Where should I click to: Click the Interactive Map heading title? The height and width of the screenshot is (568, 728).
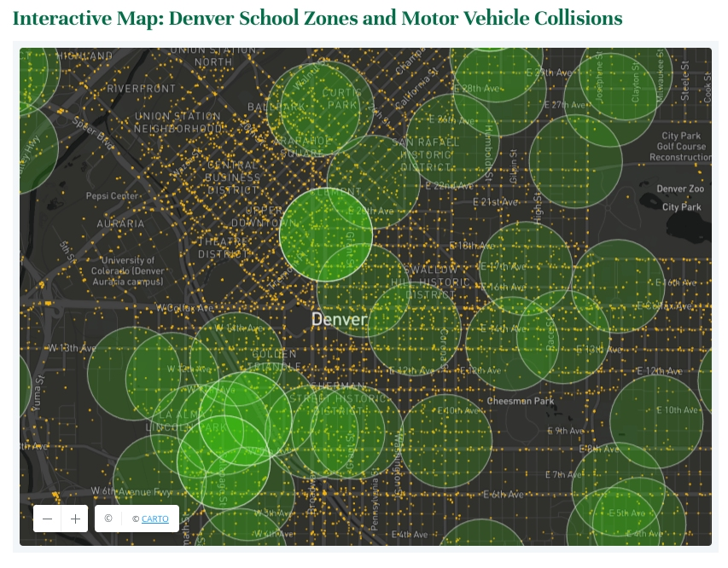pyautogui.click(x=317, y=19)
